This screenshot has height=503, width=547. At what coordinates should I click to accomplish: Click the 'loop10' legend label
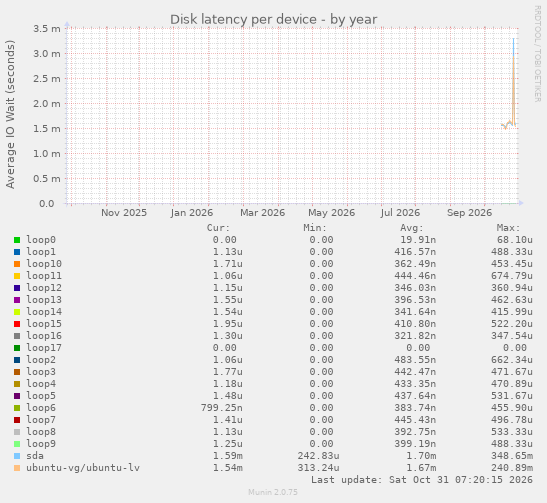click(x=44, y=264)
